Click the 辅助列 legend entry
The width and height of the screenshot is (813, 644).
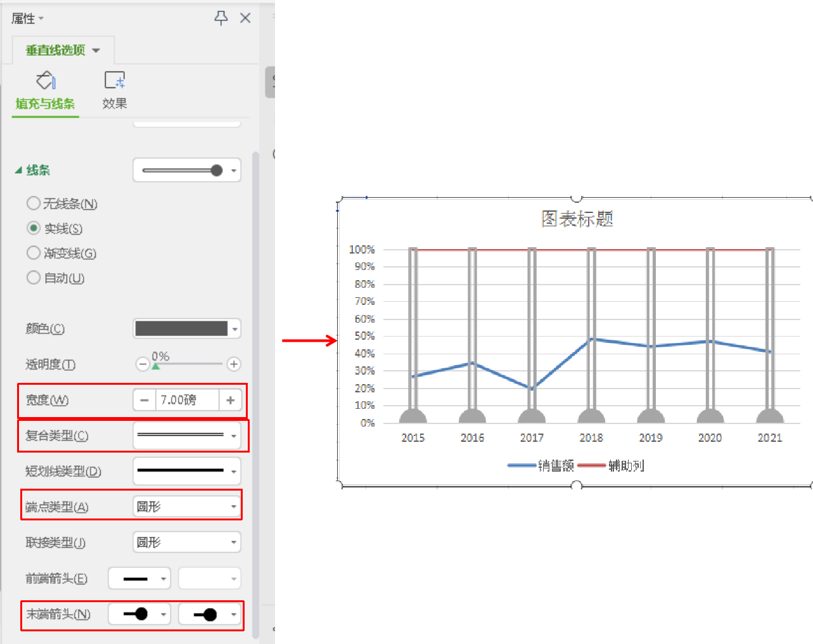click(x=611, y=465)
